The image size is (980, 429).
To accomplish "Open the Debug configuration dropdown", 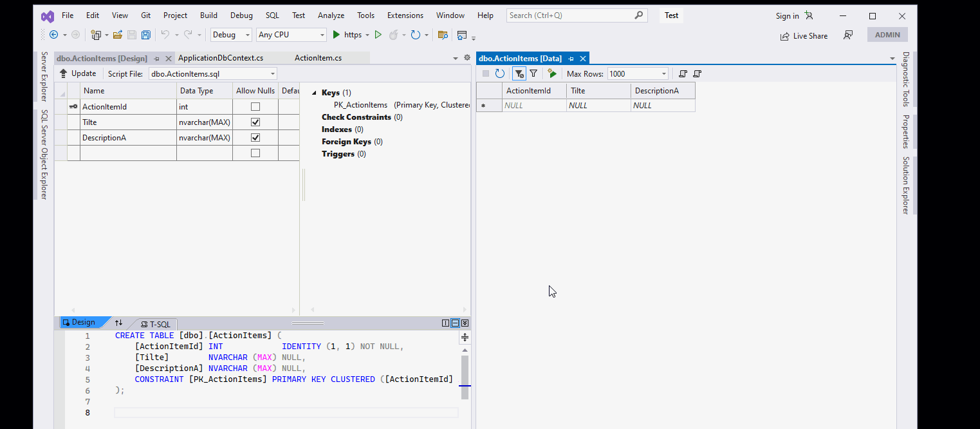I will (x=248, y=35).
